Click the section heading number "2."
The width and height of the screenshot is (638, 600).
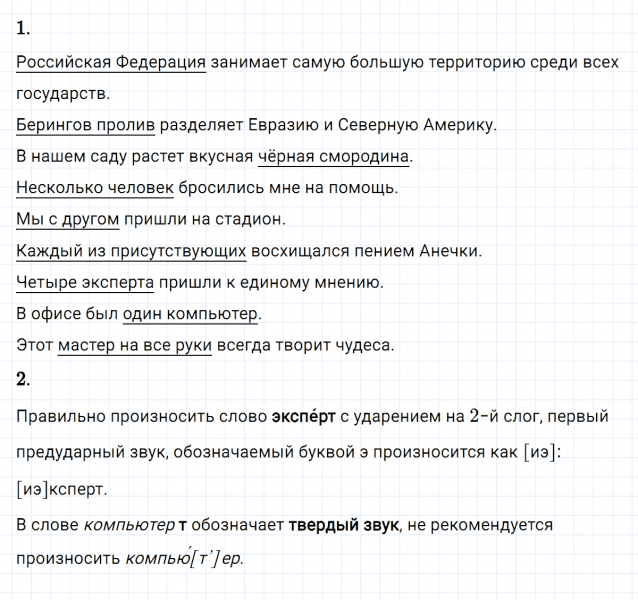[x=24, y=378]
